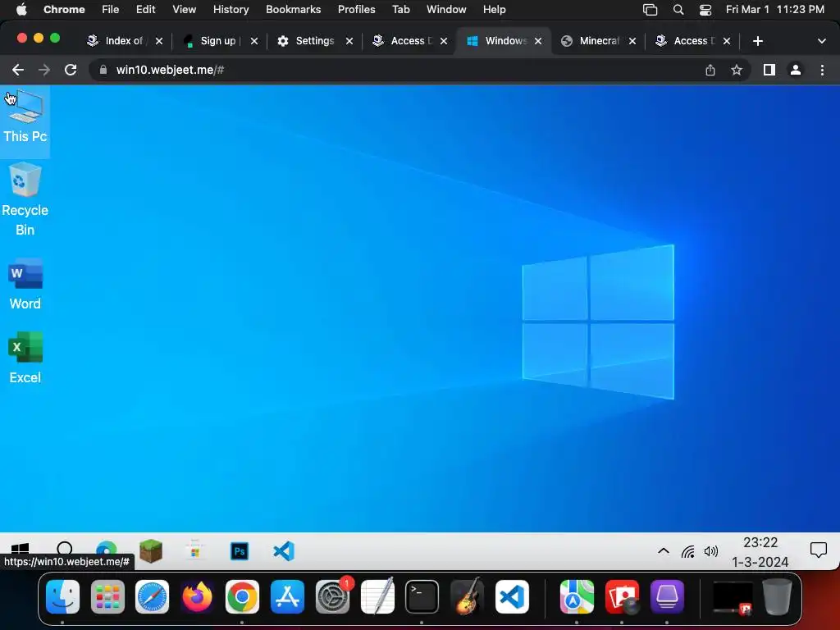This screenshot has width=840, height=630.
Task: Close the Sign up tab
Action: 254,41
